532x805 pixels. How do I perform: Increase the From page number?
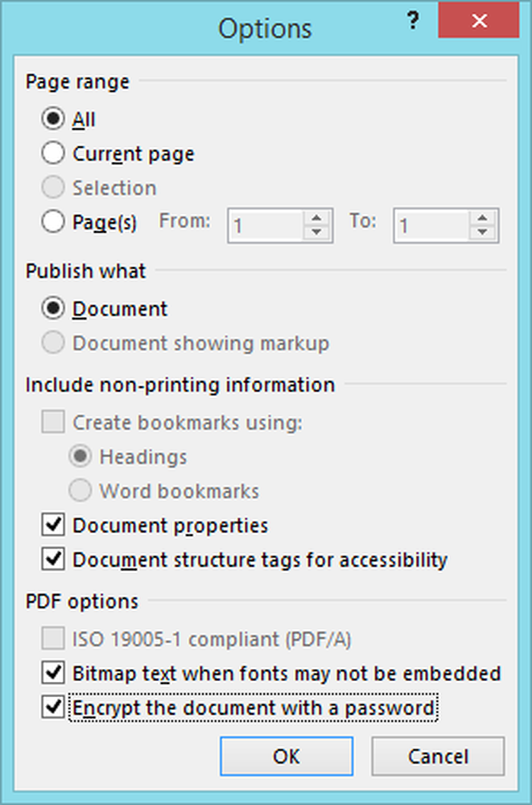[318, 217]
